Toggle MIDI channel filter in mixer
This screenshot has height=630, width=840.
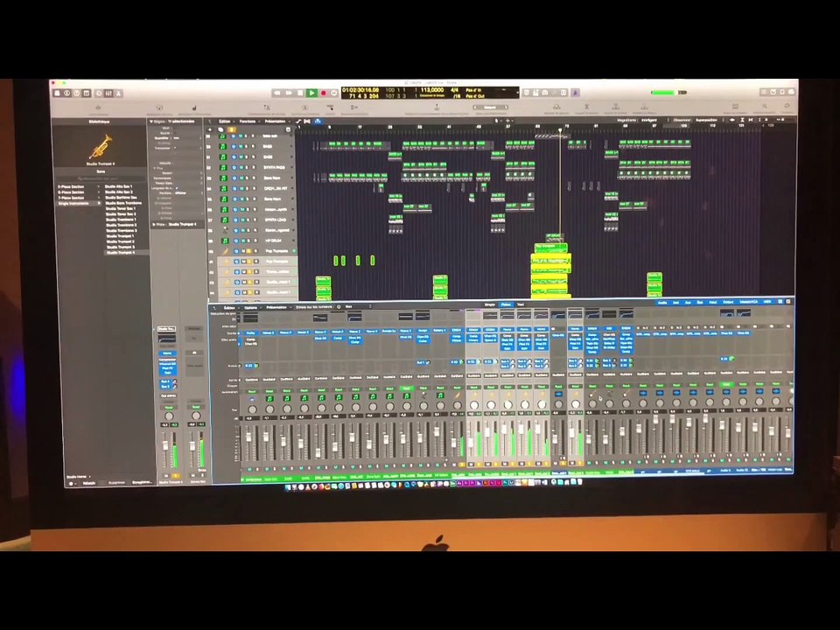coord(767,302)
